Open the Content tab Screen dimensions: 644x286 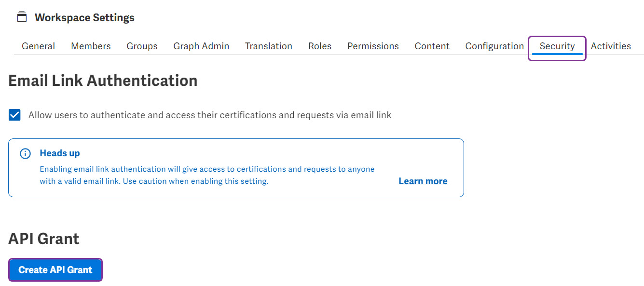pos(432,46)
